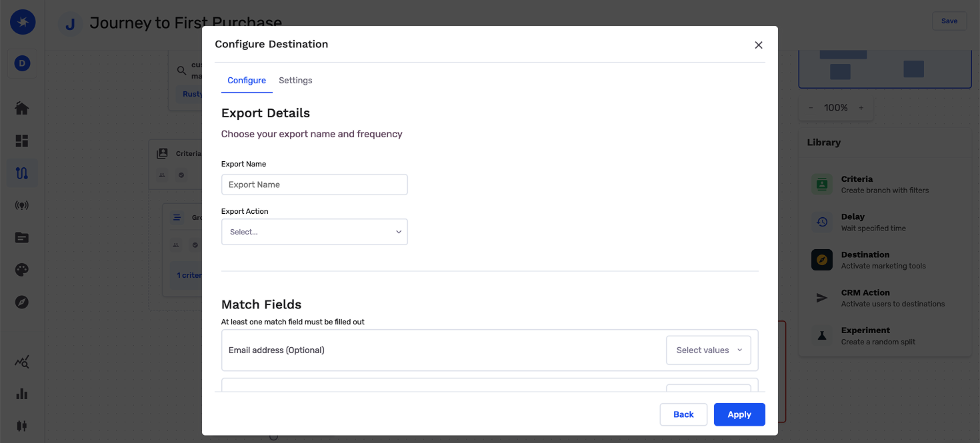Open the Email address Select values dropdown

(708, 350)
